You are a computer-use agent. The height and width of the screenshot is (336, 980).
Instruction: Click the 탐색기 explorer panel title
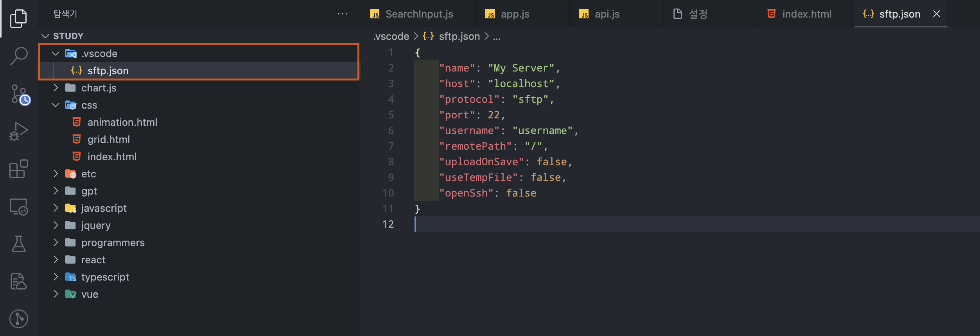[65, 14]
